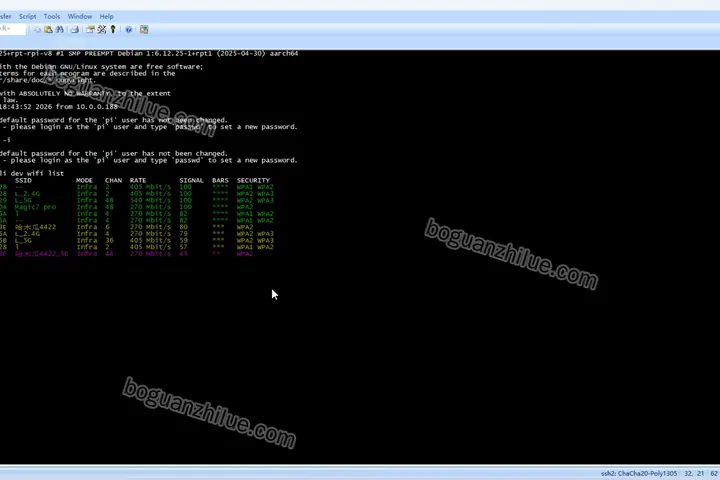Image resolution: width=720 pixels, height=480 pixels.
Task: Click the IP address 10.0.0.188
Action: coord(97,107)
